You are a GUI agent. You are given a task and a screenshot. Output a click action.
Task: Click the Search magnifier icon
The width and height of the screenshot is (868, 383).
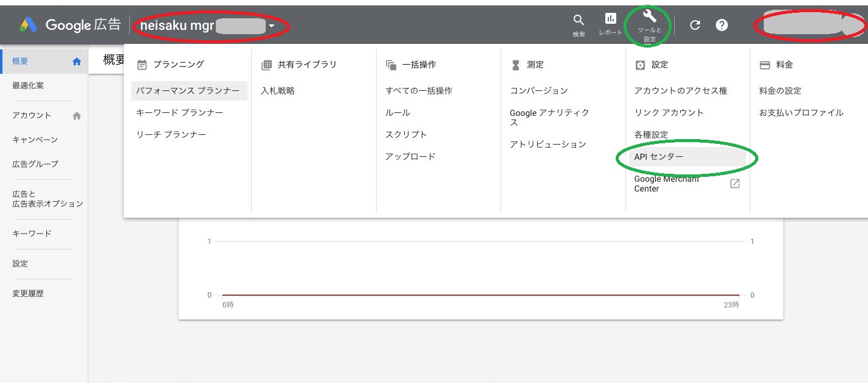click(x=578, y=21)
